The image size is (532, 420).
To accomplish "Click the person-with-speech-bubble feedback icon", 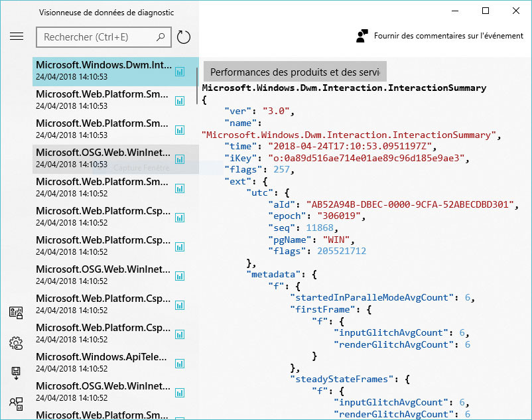I will click(362, 36).
